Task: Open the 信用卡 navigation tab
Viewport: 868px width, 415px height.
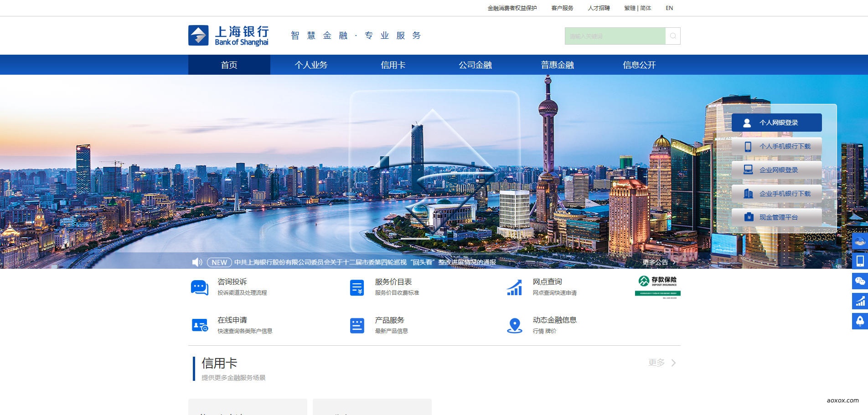Action: [393, 65]
